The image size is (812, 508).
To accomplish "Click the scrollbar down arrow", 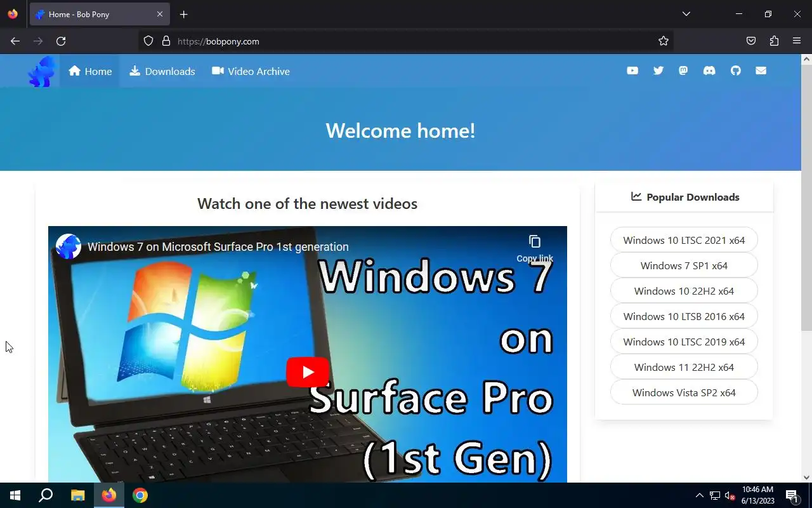I will 806,478.
